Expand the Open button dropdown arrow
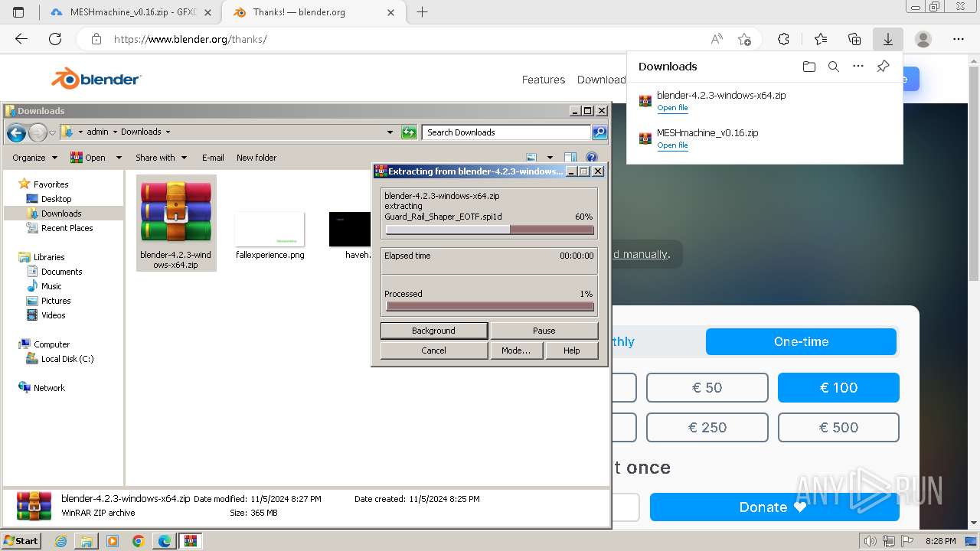 pos(119,158)
